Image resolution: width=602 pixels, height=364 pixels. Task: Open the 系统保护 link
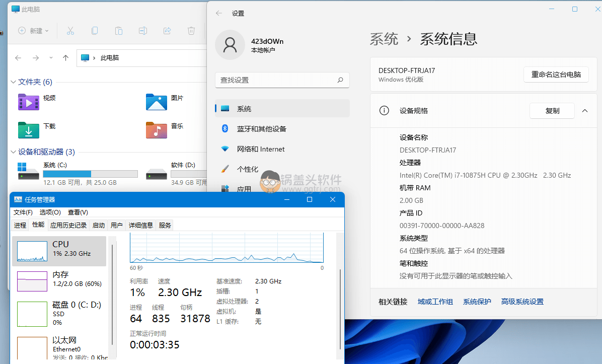click(477, 302)
